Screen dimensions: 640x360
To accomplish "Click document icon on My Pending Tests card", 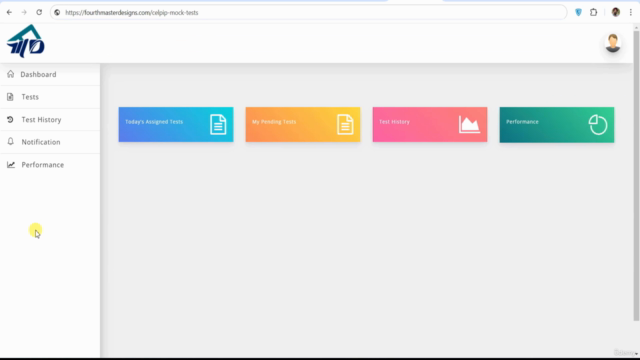I will tap(345, 124).
